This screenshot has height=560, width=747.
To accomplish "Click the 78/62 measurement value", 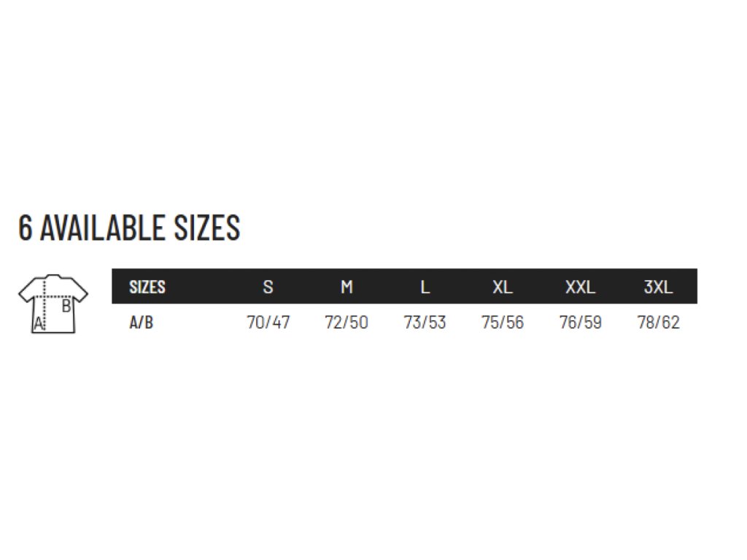I will 658,322.
